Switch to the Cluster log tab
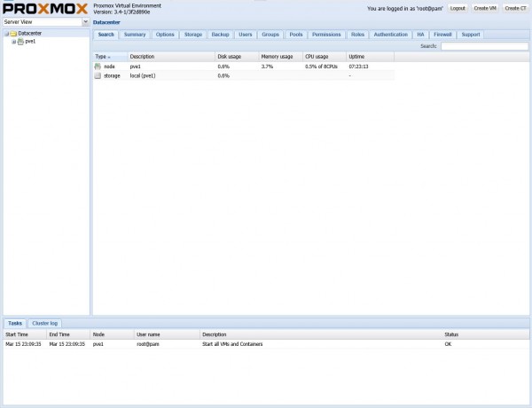Image resolution: width=532 pixels, height=408 pixels. click(45, 324)
